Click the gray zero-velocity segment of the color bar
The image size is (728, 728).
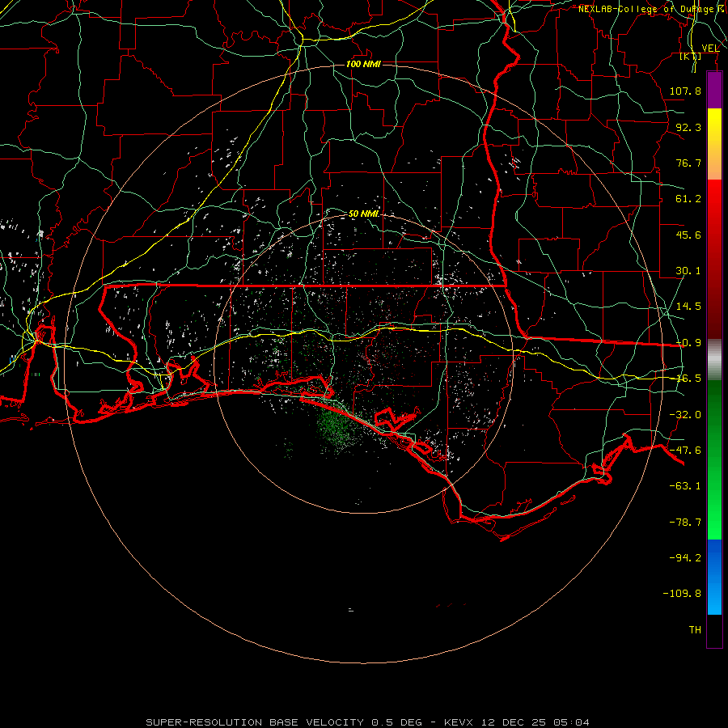tap(714, 360)
